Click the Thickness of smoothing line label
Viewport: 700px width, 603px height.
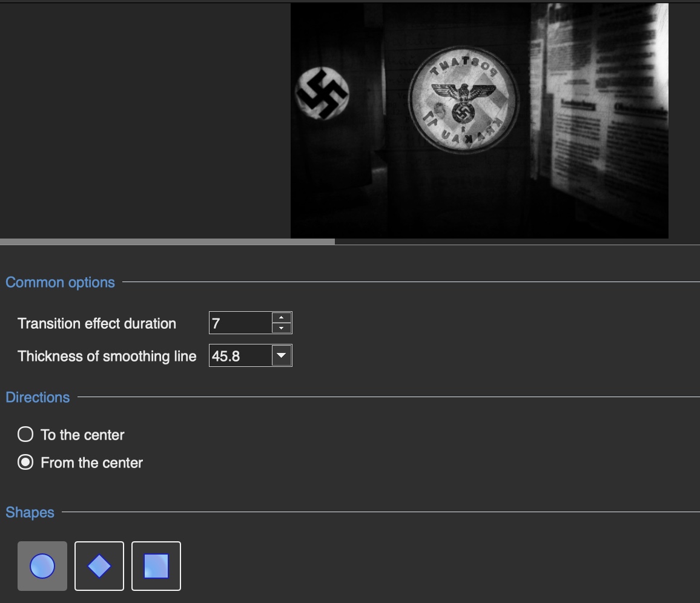point(107,356)
